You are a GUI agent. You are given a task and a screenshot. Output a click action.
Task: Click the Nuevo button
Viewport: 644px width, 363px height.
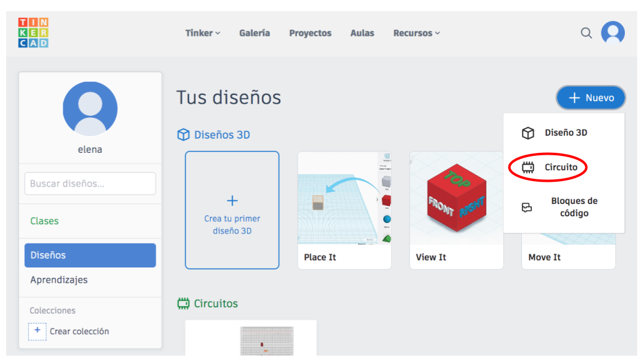(590, 98)
